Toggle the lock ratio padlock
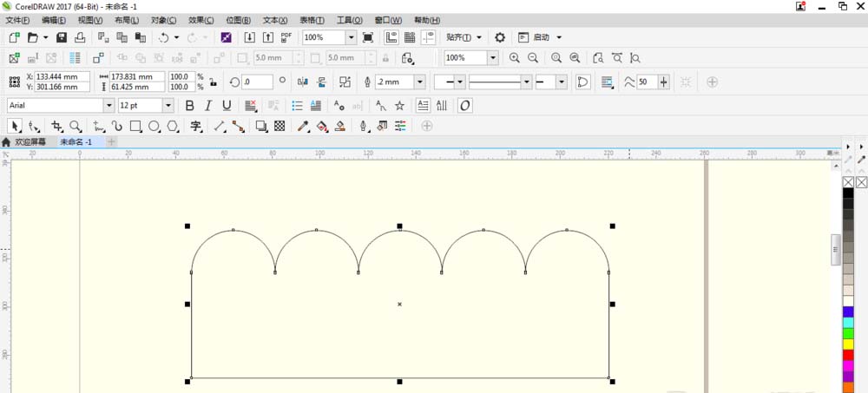The image size is (868, 393). 211,82
